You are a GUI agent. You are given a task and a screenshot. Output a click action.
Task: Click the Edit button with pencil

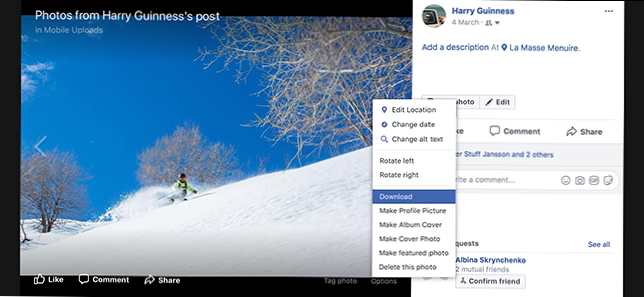click(x=497, y=102)
